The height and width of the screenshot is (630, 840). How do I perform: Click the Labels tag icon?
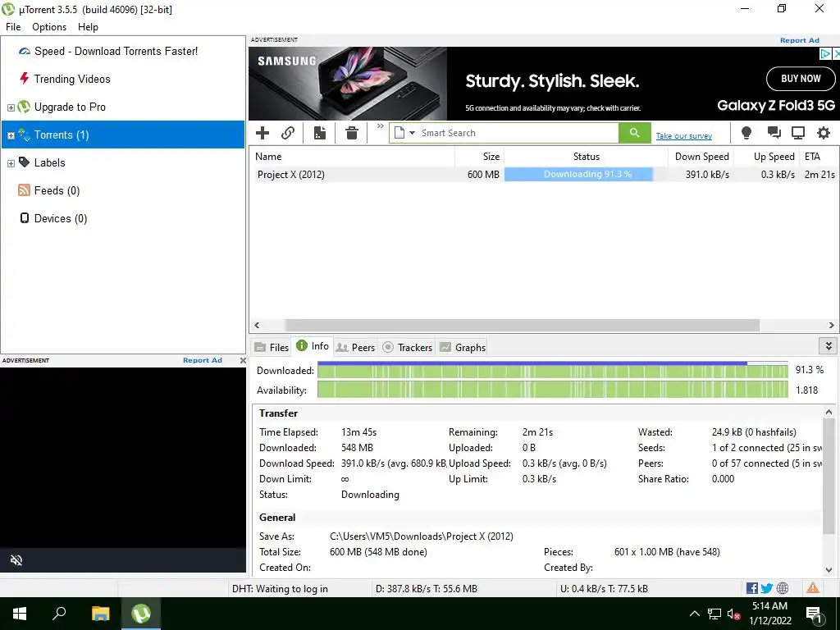(x=24, y=162)
